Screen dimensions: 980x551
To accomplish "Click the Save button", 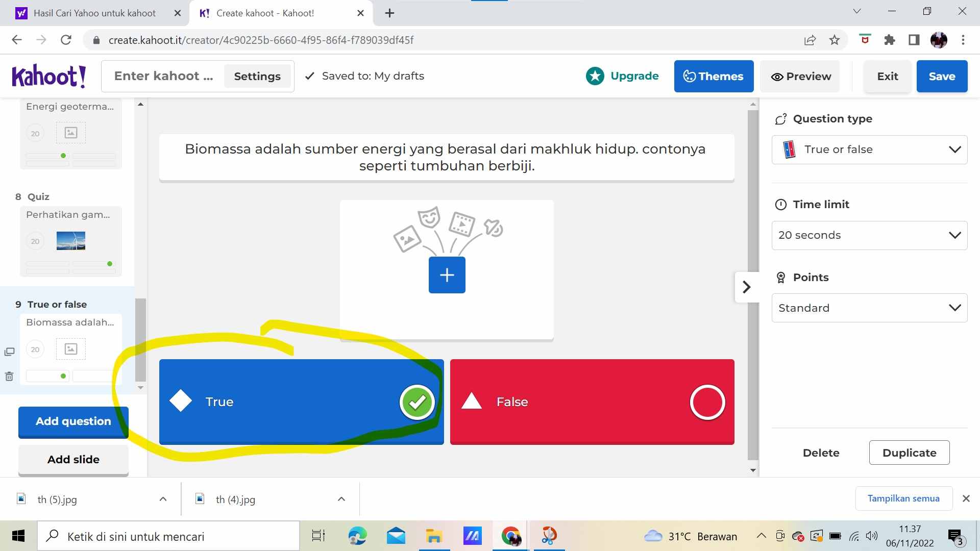I will (942, 76).
